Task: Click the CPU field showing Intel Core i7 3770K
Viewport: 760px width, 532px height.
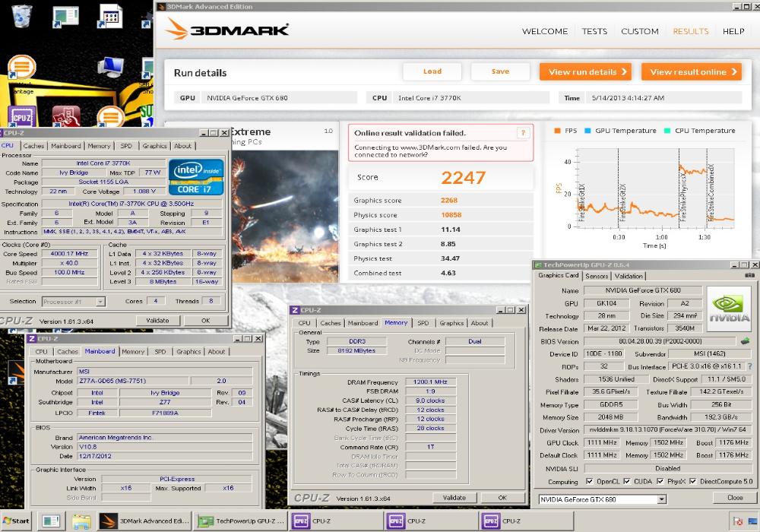Action: click(x=471, y=97)
